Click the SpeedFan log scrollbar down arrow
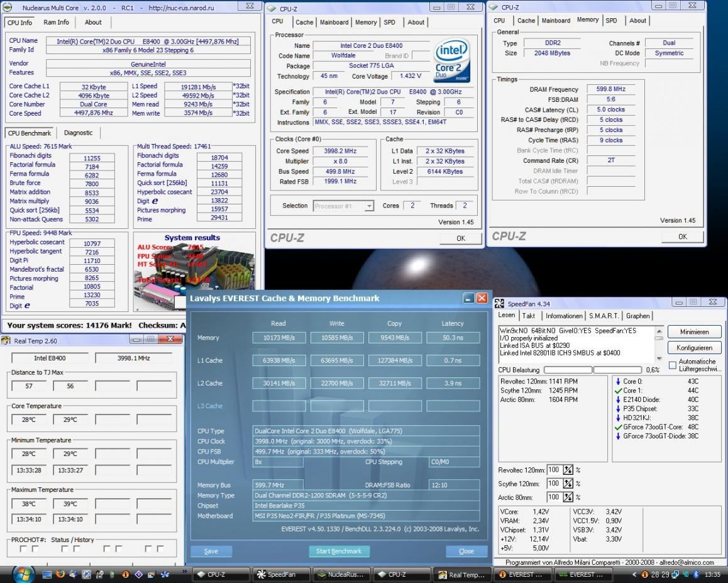728x583 pixels. 658,358
